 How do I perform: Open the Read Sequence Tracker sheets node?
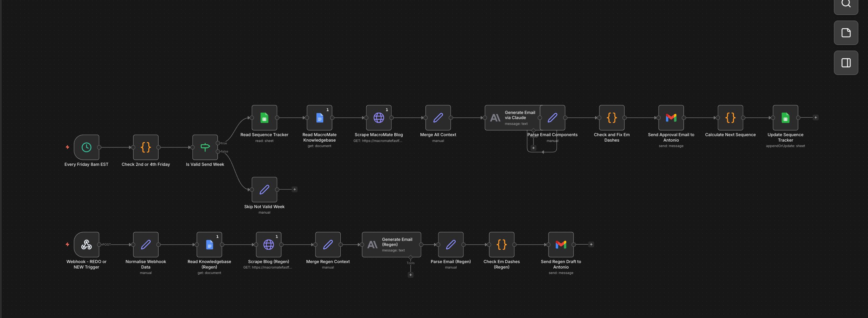point(264,118)
